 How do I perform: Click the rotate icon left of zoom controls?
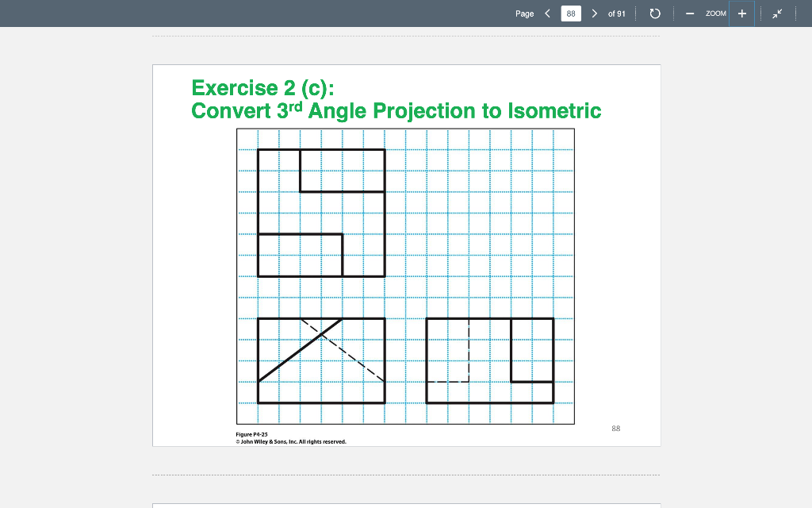point(654,13)
